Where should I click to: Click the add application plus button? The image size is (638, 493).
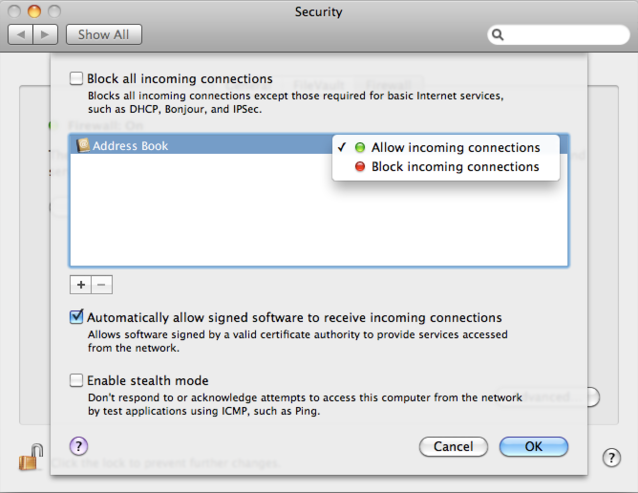tap(80, 285)
